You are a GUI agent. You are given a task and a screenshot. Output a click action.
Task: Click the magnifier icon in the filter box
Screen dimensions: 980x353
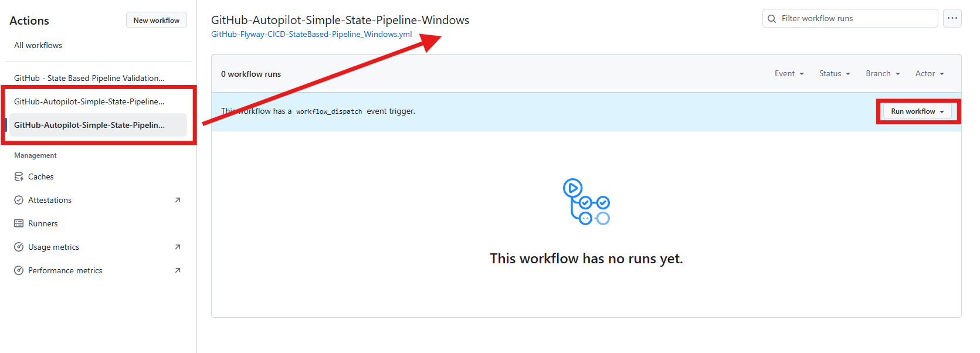(772, 19)
